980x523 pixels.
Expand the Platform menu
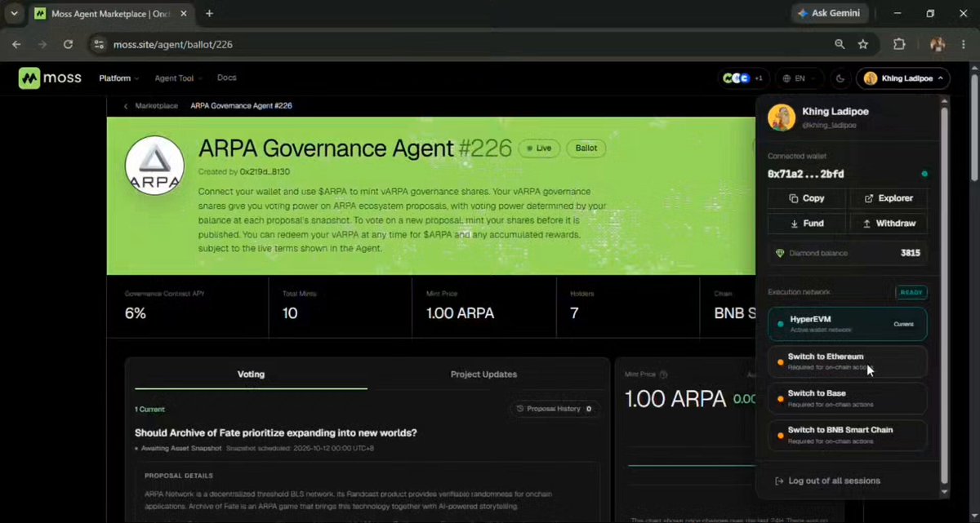pyautogui.click(x=118, y=78)
